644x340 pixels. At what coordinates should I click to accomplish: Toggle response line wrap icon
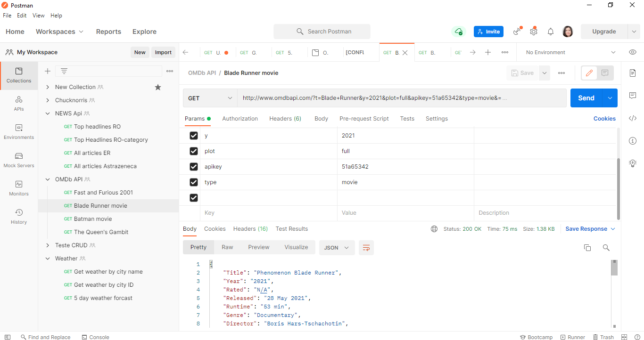(366, 248)
